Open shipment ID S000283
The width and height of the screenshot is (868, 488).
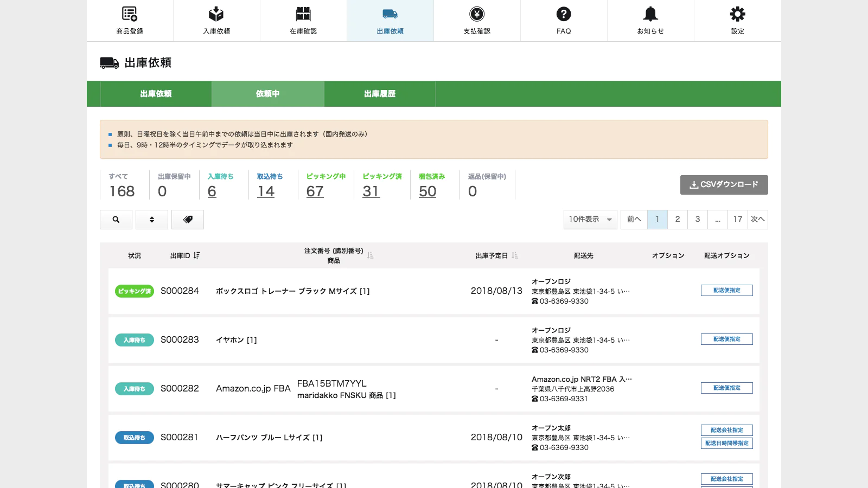pos(180,340)
